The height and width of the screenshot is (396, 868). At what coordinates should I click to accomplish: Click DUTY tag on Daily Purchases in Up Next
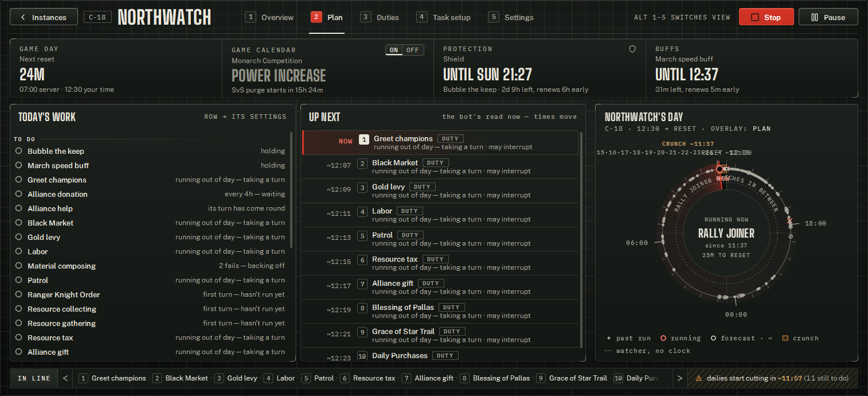(445, 356)
